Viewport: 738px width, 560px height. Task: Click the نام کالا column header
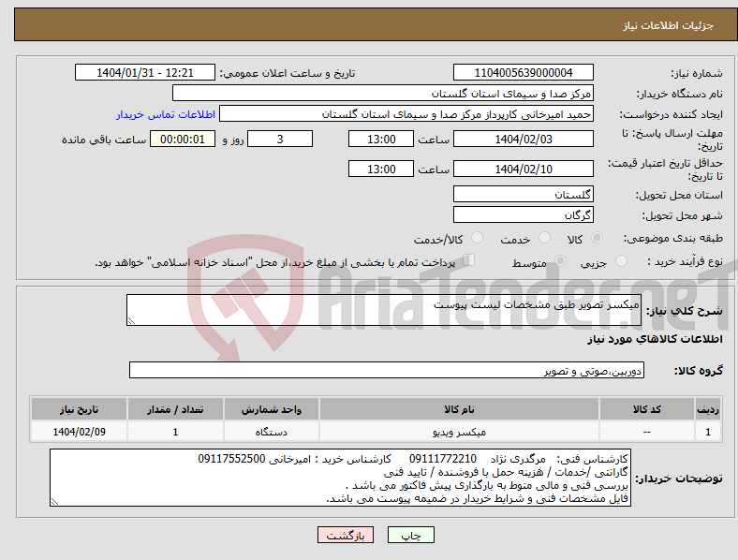tap(459, 409)
